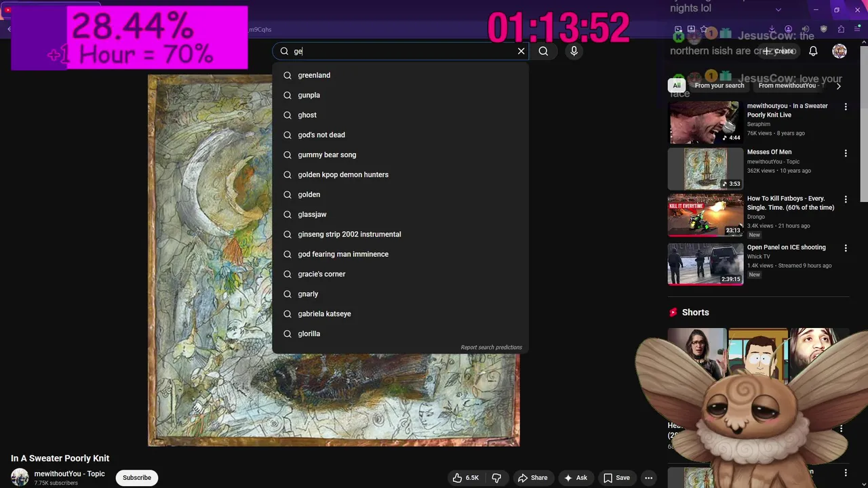Expand filter chips with the right chevron
Screen dimensions: 868x488
(x=838, y=86)
